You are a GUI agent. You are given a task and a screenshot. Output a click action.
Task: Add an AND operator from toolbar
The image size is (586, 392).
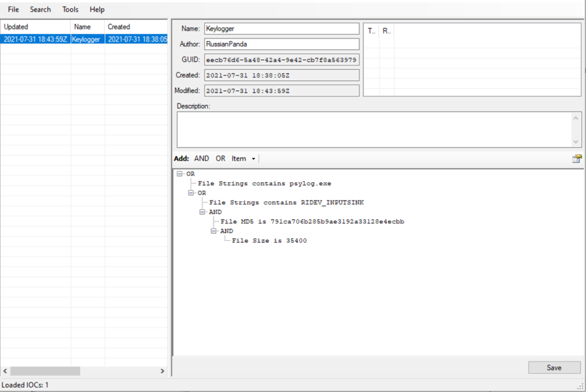click(x=202, y=159)
